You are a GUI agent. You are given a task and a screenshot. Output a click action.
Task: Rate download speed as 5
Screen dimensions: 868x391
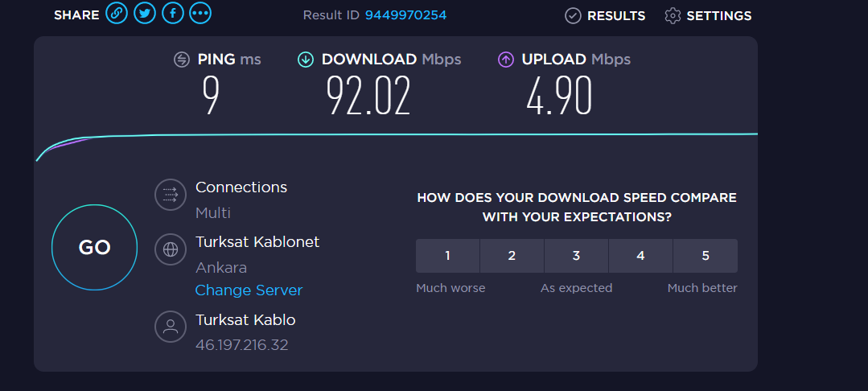[x=705, y=256]
